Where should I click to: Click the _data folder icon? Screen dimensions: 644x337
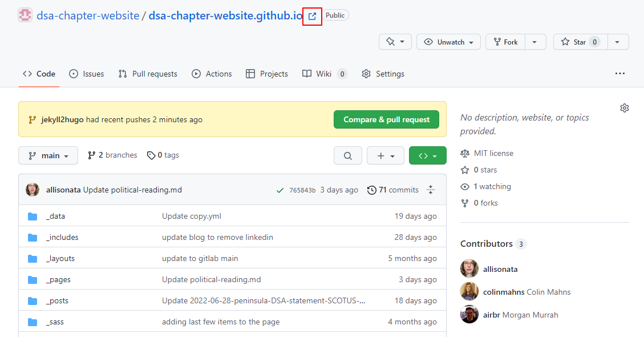click(x=33, y=216)
